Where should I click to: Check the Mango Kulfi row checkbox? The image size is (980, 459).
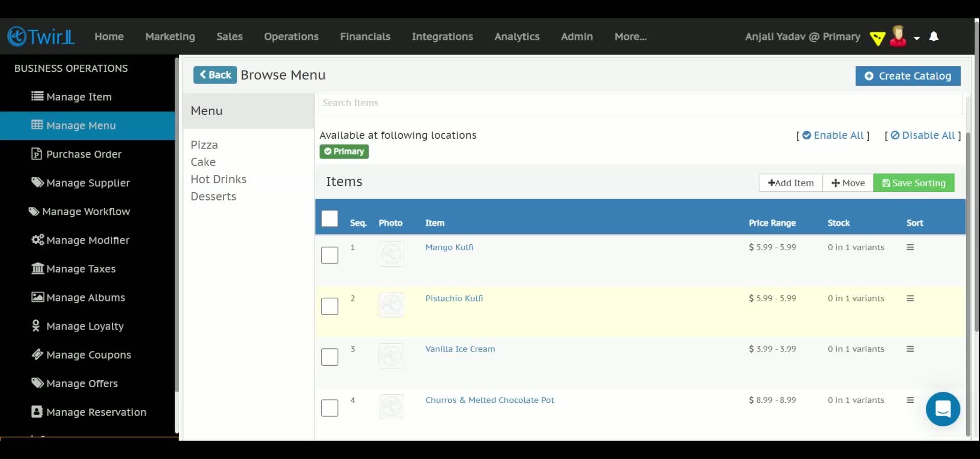(x=330, y=255)
